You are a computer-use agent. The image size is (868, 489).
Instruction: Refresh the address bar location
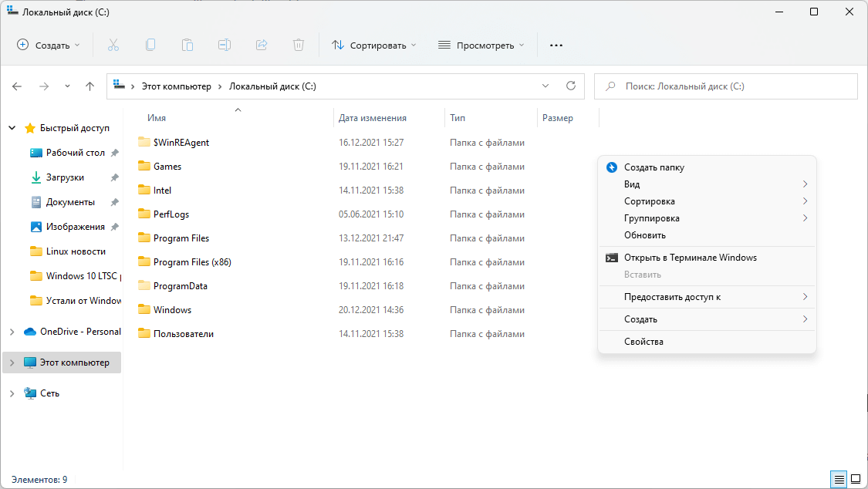[571, 86]
